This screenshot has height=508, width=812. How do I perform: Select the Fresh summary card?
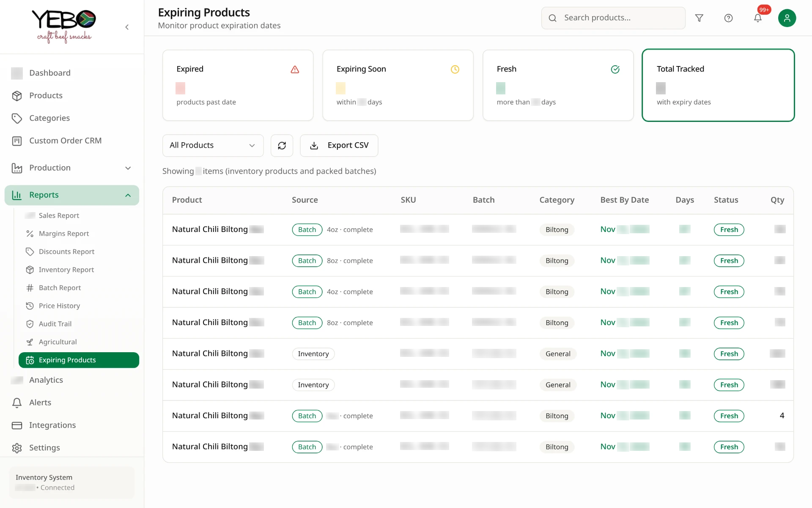[558, 85]
